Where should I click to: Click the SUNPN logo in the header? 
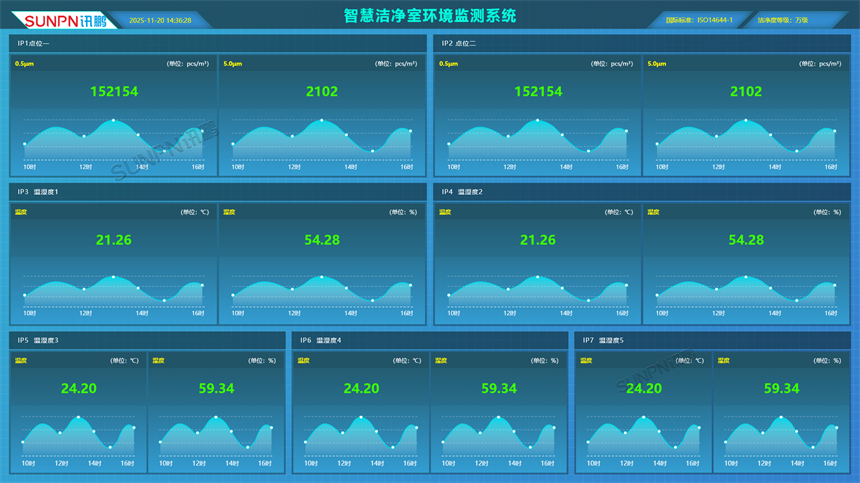tap(57, 20)
